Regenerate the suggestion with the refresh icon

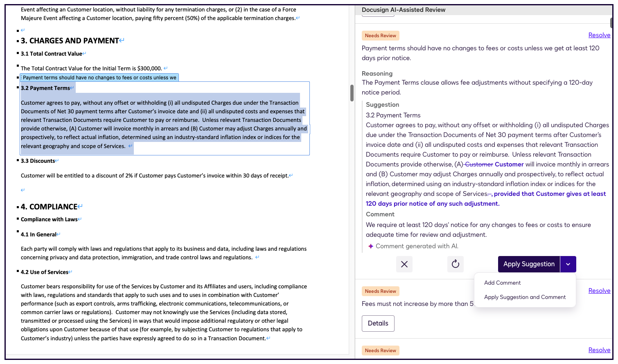[x=455, y=264]
